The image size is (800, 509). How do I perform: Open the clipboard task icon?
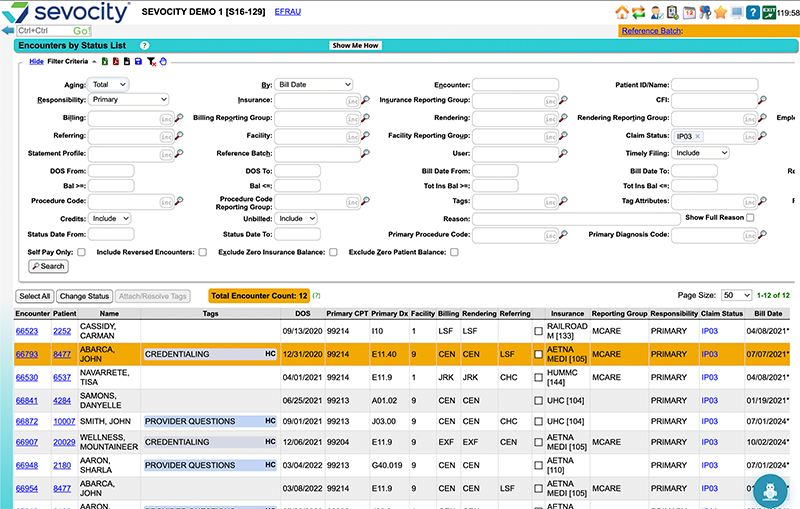click(x=673, y=12)
